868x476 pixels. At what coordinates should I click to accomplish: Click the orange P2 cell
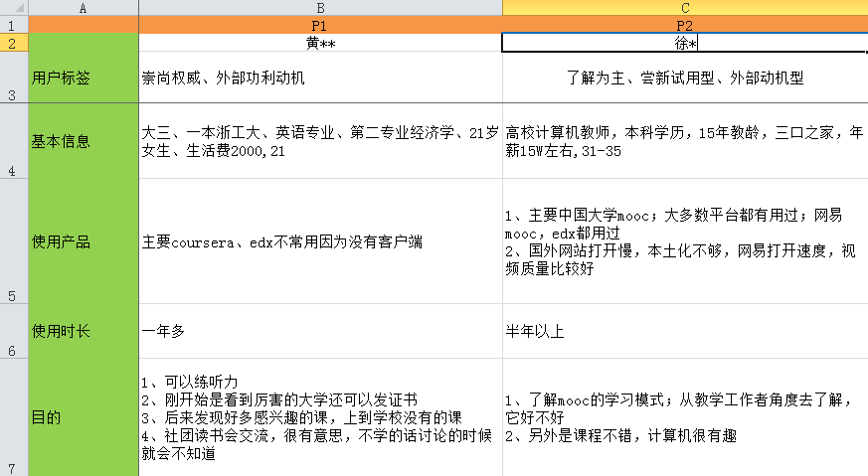coord(684,25)
